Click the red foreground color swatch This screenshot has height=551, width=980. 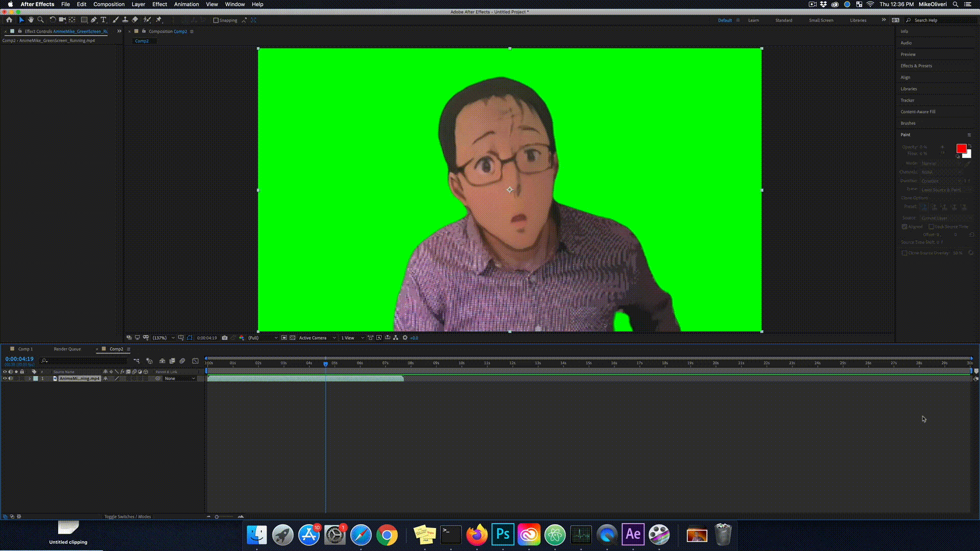(961, 148)
